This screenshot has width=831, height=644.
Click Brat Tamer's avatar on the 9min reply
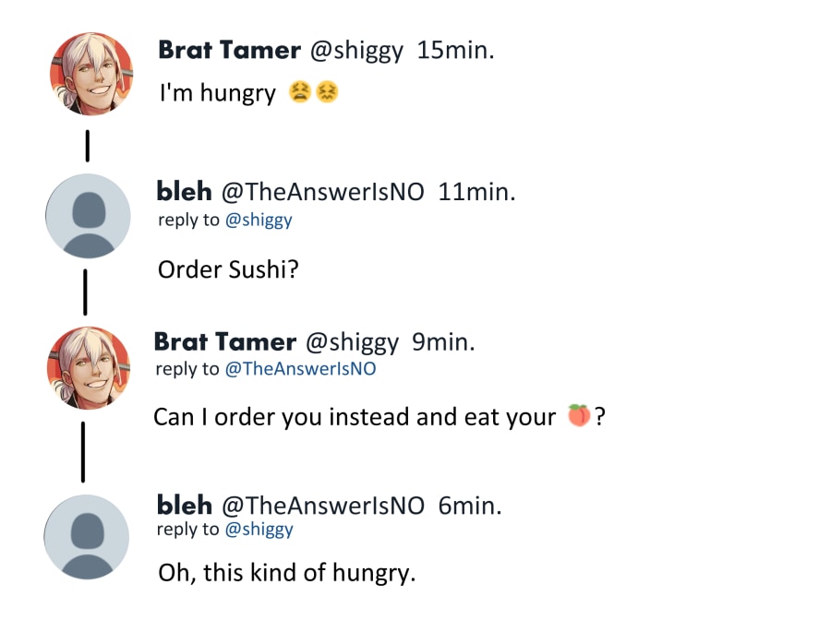point(89,368)
